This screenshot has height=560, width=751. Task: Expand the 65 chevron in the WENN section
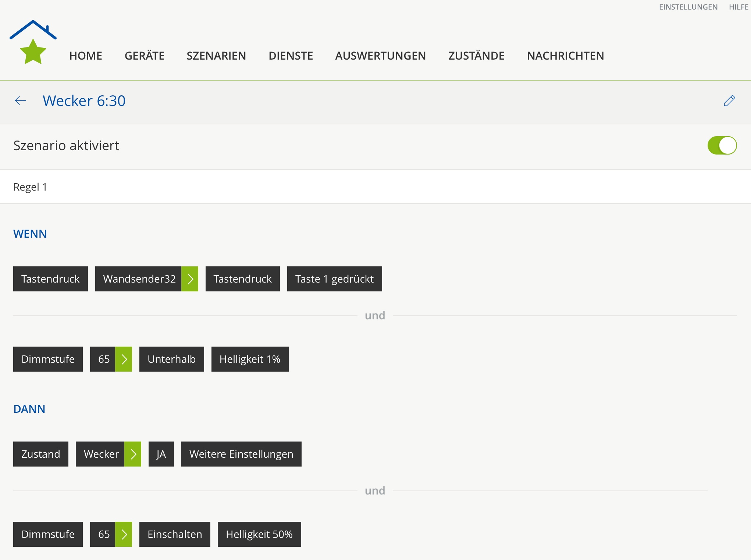click(x=124, y=359)
